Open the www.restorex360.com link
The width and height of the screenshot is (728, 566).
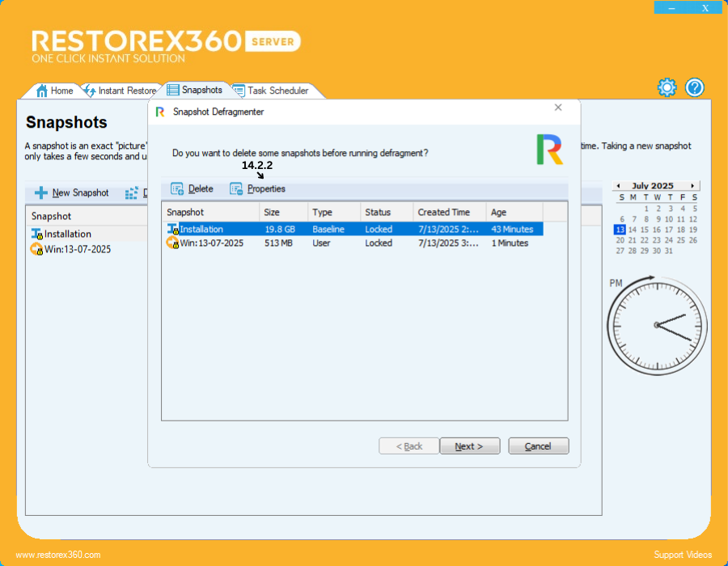click(x=58, y=555)
